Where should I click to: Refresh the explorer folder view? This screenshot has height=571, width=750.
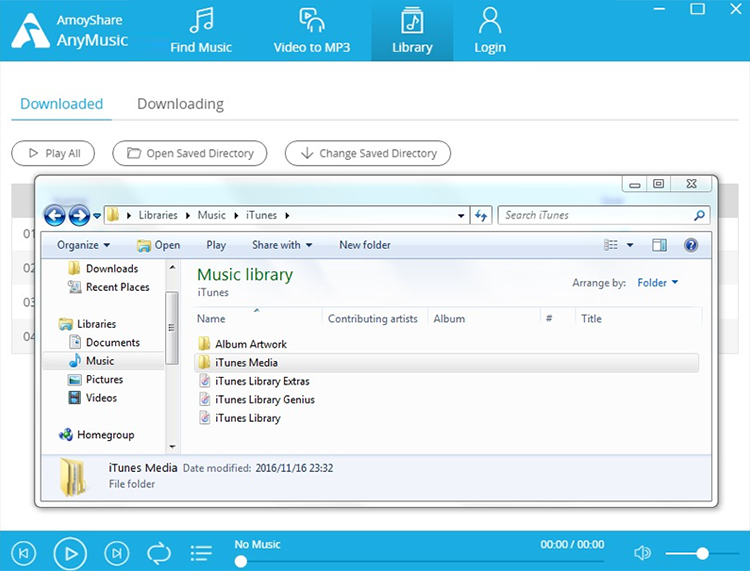click(x=481, y=216)
